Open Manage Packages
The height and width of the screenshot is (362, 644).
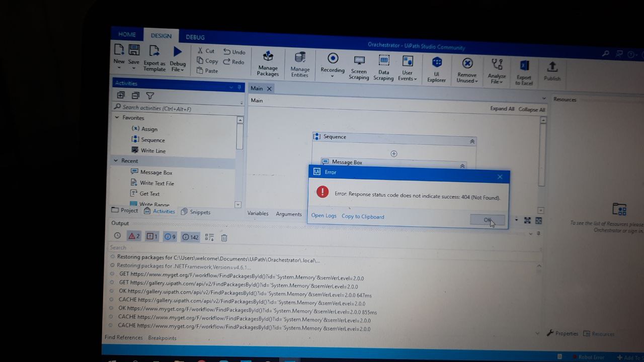pos(268,63)
